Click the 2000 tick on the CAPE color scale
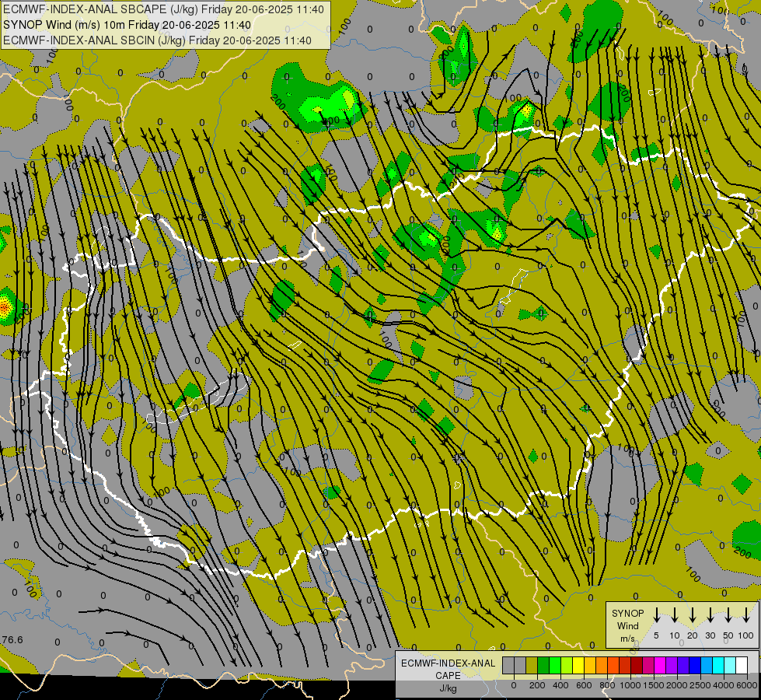Image resolution: width=761 pixels, height=700 pixels. point(677,685)
